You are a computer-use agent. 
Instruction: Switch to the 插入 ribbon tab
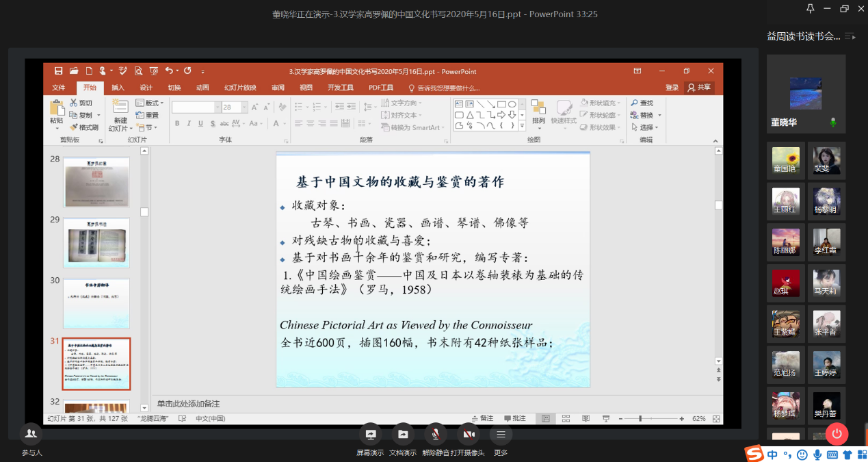click(118, 88)
